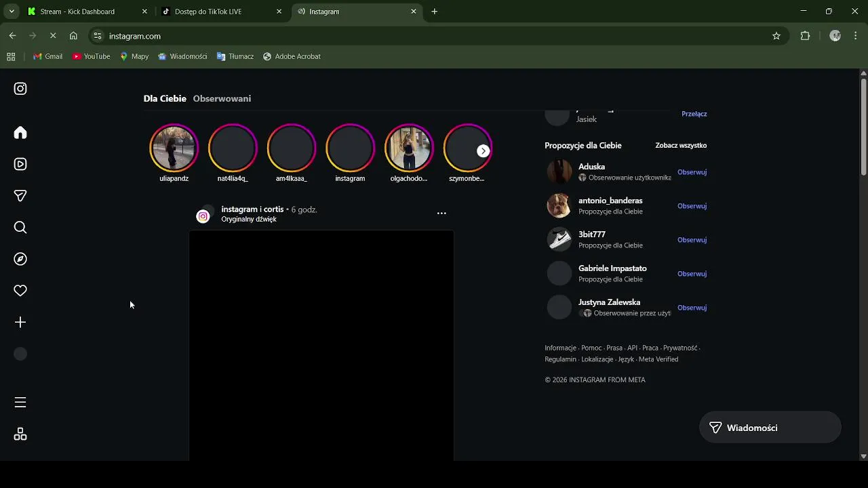The height and width of the screenshot is (488, 868).
Task: Open Meta apps icon at sidebar bottom
Action: tap(20, 434)
